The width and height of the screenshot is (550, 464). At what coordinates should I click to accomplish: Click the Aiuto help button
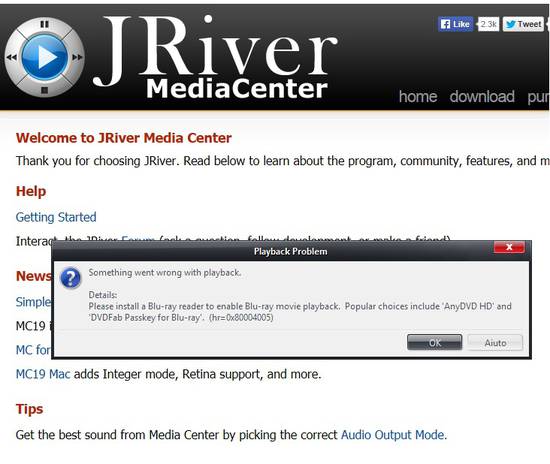[x=495, y=343]
